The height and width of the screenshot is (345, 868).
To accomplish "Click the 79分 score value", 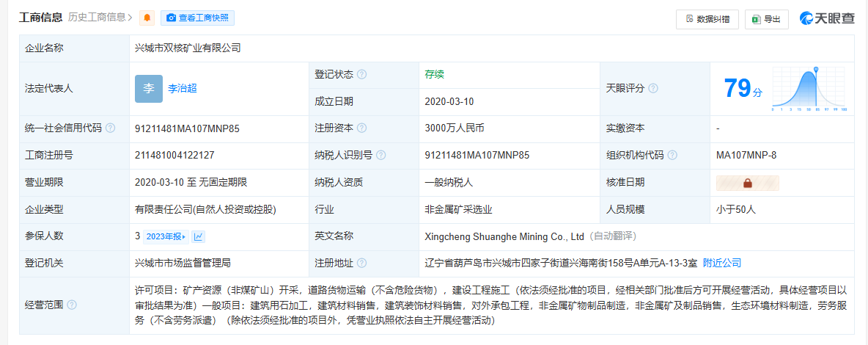I will 743,88.
